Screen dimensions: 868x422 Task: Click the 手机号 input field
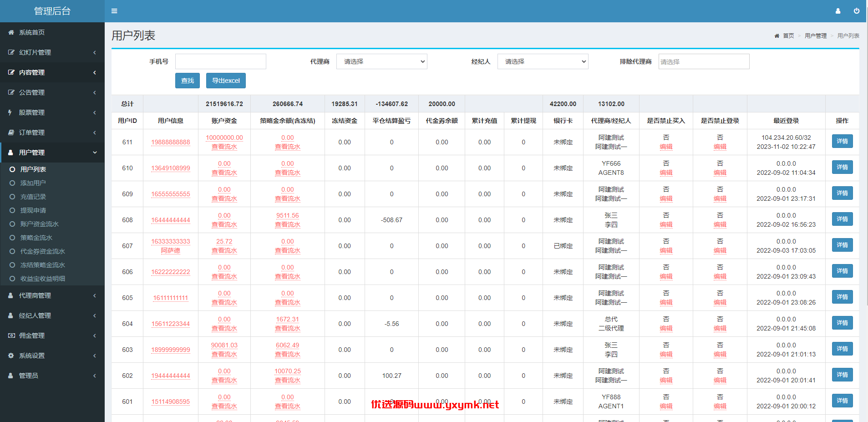pos(221,61)
